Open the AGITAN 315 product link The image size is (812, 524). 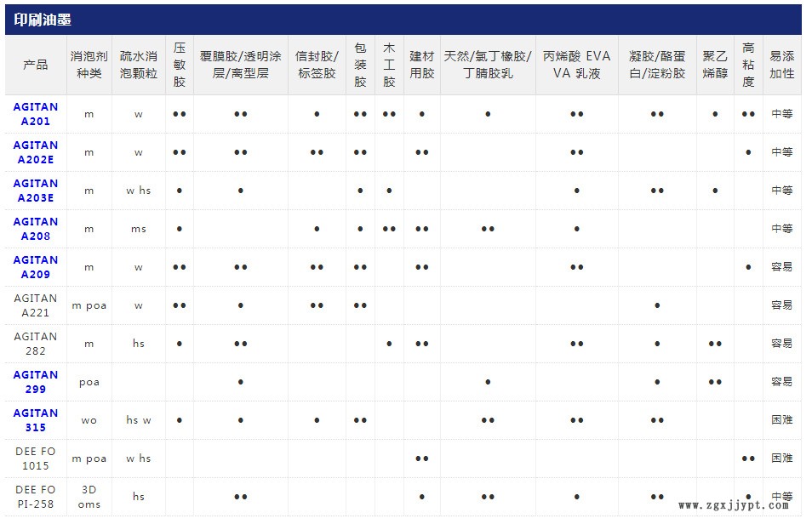35,420
